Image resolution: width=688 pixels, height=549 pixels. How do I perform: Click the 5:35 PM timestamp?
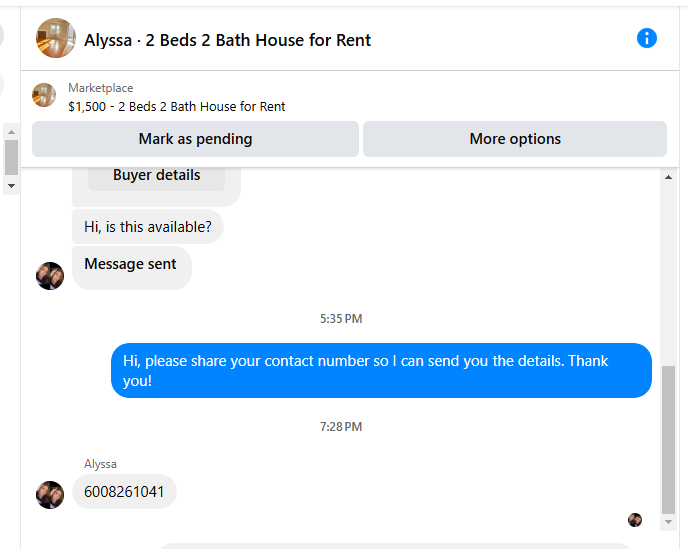(x=341, y=319)
